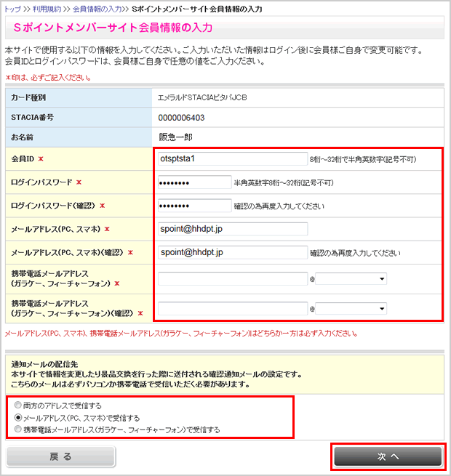
Task: Click the メールアドレス(PC、スマホ)(確認) input field
Action: click(232, 253)
